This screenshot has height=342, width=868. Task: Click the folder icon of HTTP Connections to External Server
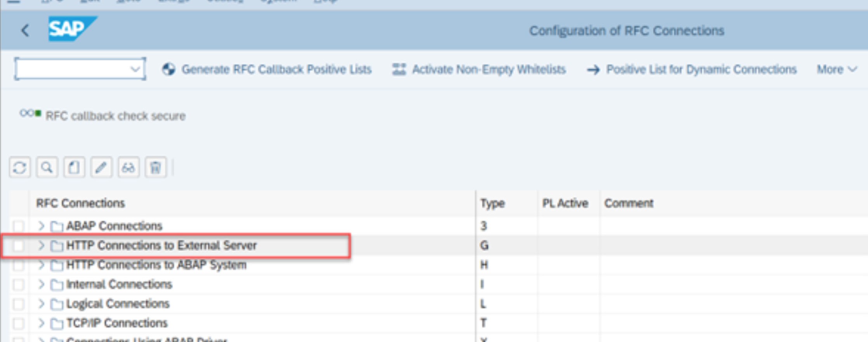[57, 246]
